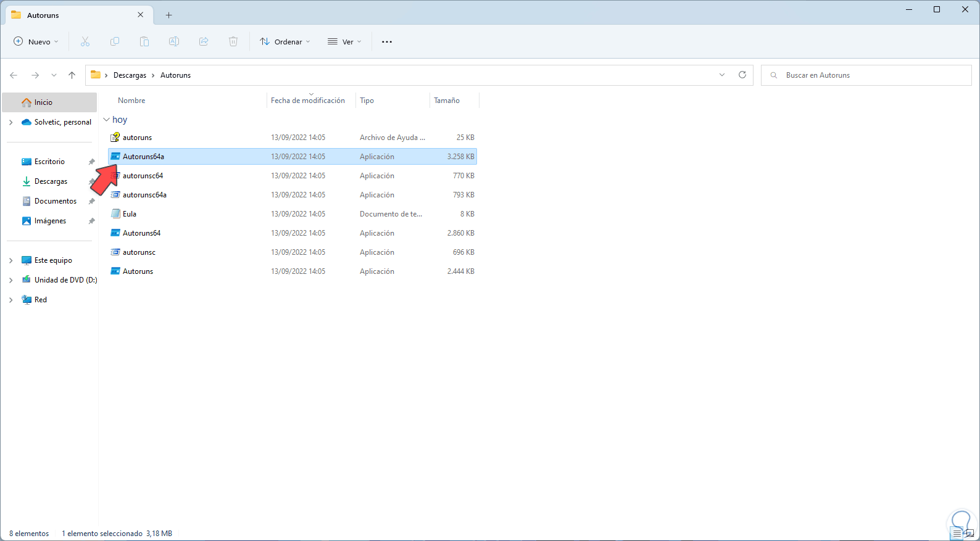Select Este equipo in sidebar
The image size is (980, 541).
(x=53, y=260)
